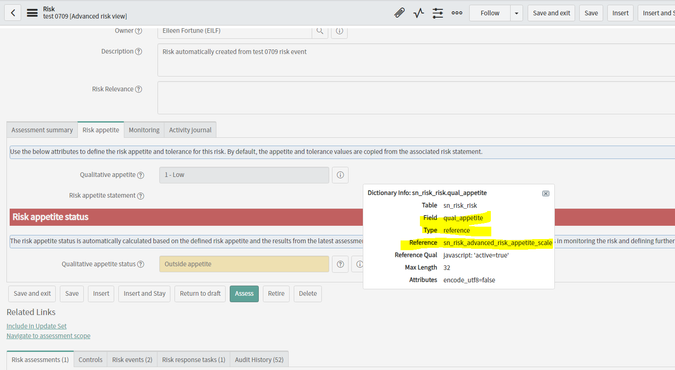Click the bottom Insert and Stay button
The width and height of the screenshot is (675, 370).
click(x=145, y=294)
